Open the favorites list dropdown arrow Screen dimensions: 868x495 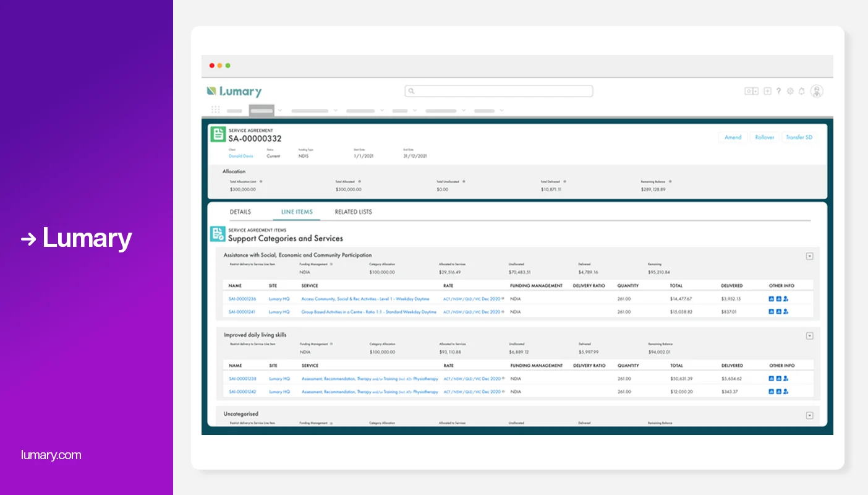coord(755,91)
